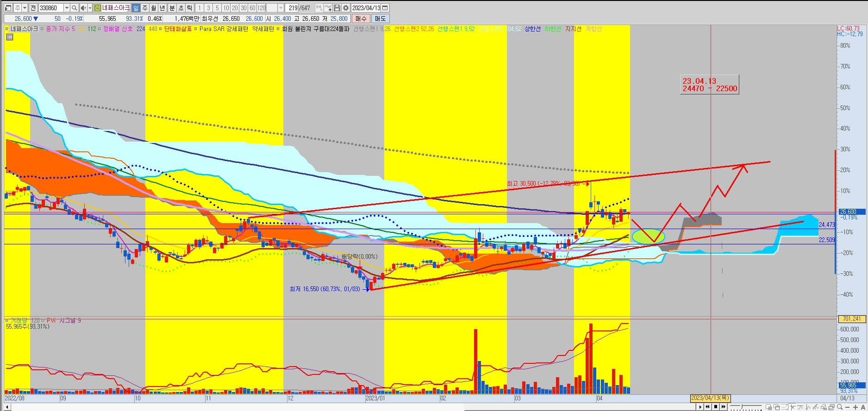Screen dimensions: 868x411
Task: Select the 일 daily period
Action: pyautogui.click(x=136, y=8)
